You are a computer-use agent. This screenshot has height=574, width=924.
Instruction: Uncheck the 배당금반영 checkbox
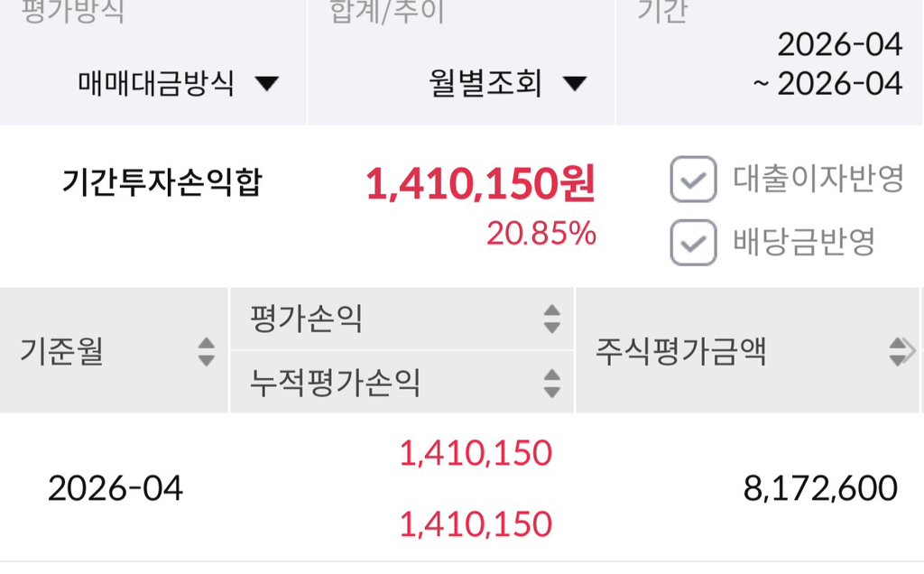coord(693,242)
